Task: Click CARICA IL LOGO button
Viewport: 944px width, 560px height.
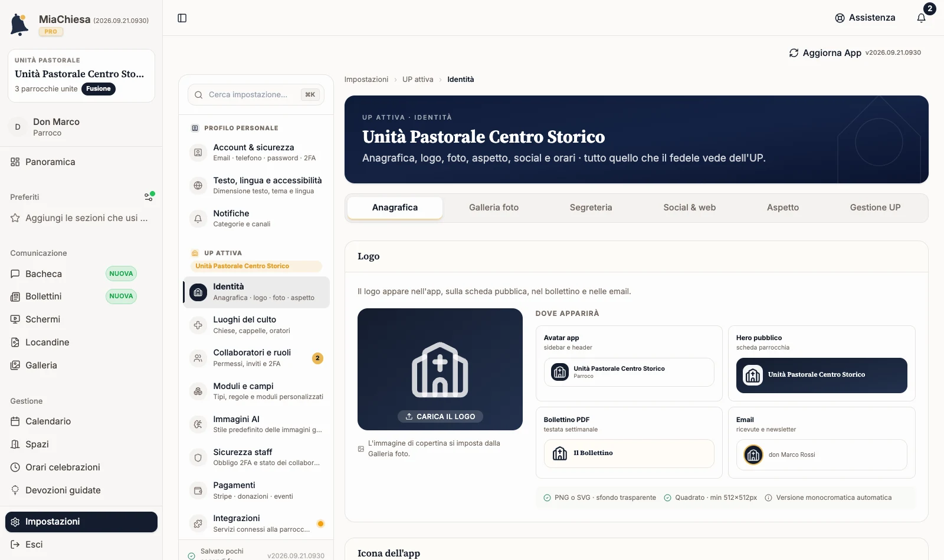Action: click(440, 417)
